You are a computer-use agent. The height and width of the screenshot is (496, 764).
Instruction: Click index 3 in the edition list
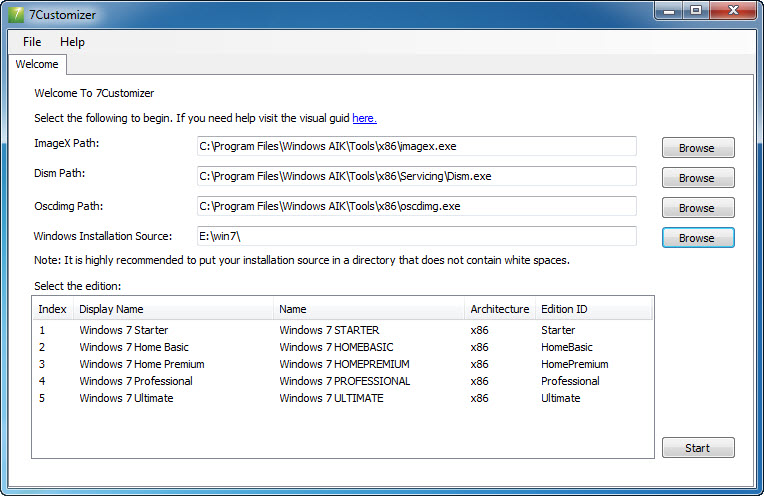pos(42,364)
